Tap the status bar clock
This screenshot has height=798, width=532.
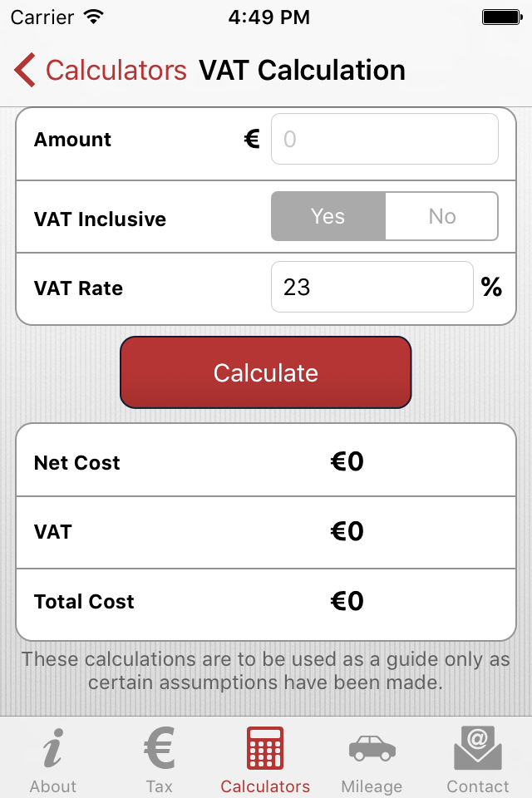268,17
